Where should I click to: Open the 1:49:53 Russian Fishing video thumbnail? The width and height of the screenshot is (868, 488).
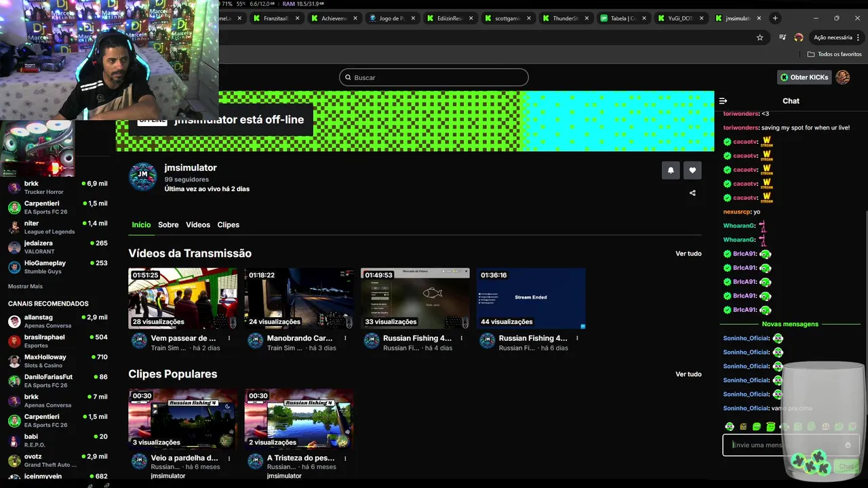(415, 298)
